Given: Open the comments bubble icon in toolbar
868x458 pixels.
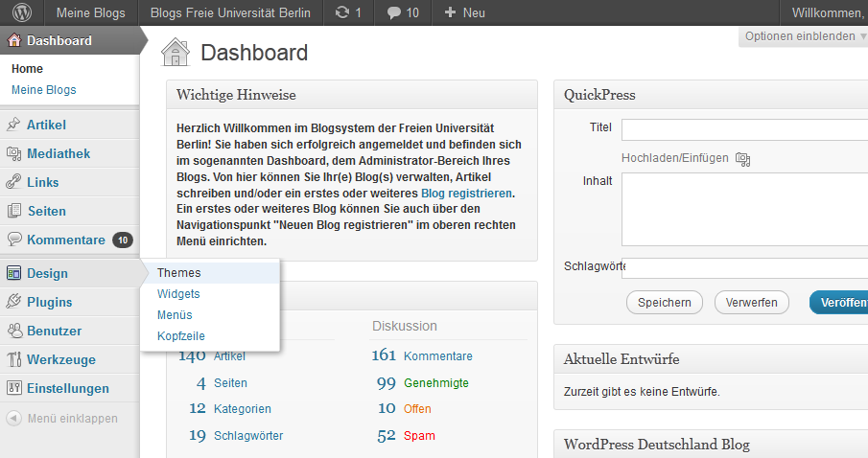Looking at the screenshot, I should 394,13.
